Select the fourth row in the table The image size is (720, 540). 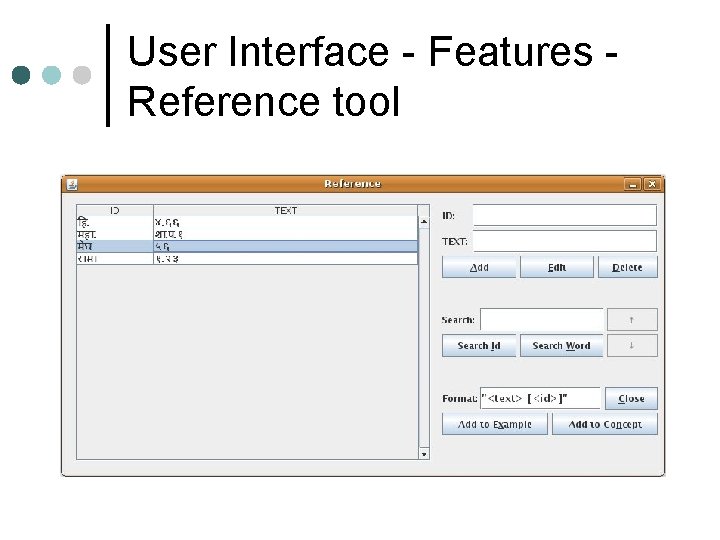coord(247,259)
